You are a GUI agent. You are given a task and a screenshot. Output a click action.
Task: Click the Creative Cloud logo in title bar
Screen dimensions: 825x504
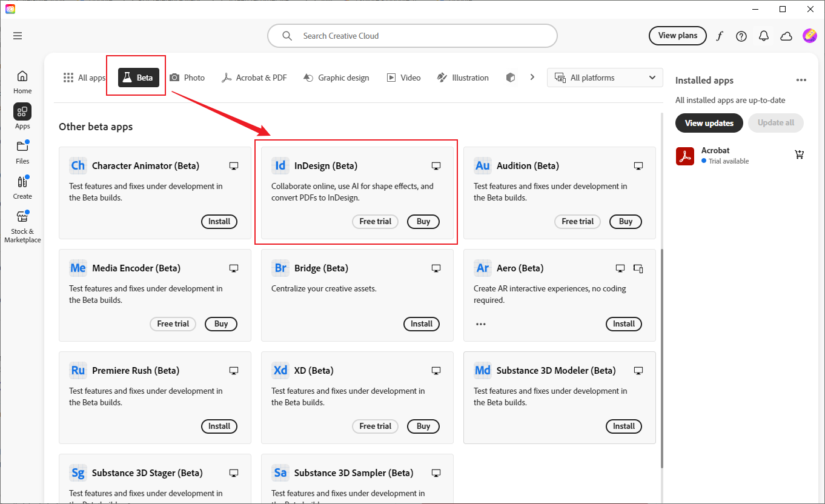[10, 9]
